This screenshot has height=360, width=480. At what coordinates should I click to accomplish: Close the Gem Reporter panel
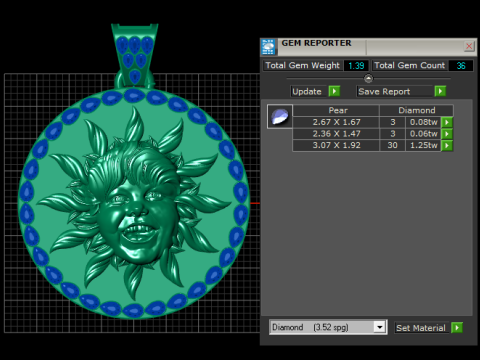pyautogui.click(x=469, y=46)
